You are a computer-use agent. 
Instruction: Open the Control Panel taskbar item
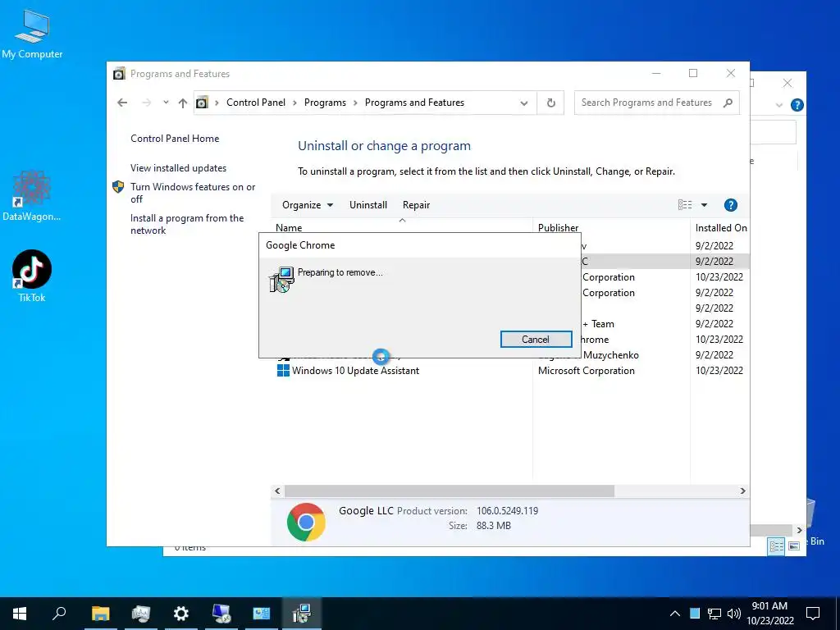click(262, 614)
